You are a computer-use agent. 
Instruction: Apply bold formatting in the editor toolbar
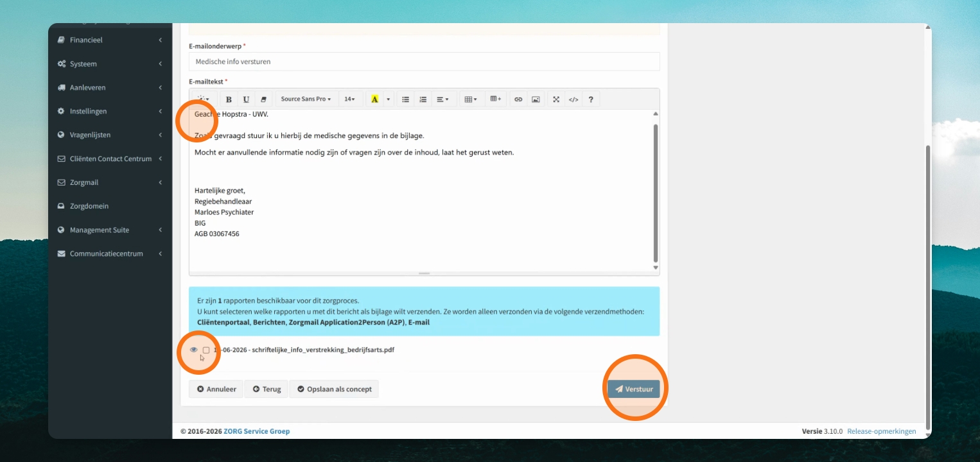click(x=229, y=99)
